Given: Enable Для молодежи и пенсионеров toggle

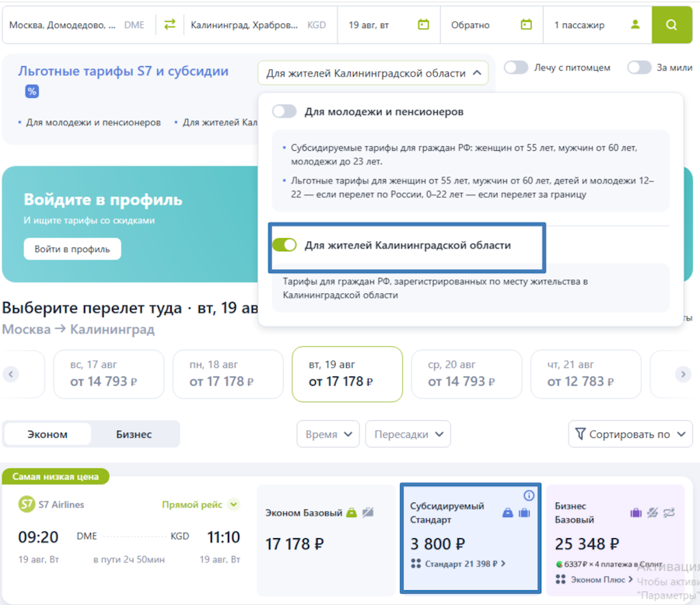Looking at the screenshot, I should tap(285, 112).
